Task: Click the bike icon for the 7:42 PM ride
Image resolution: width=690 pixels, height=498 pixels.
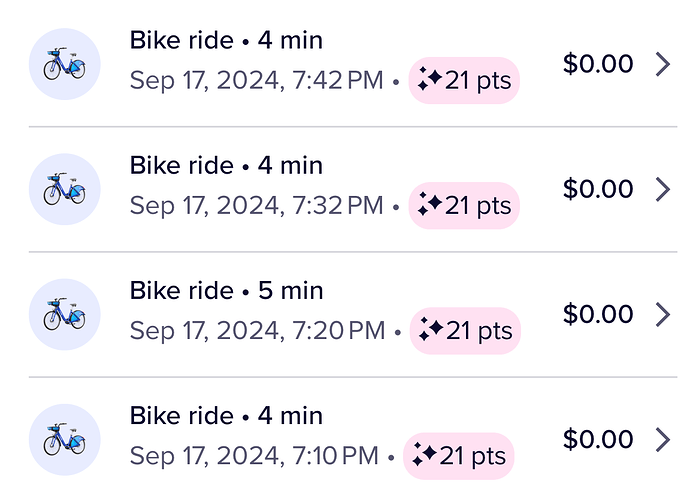Action: click(65, 64)
